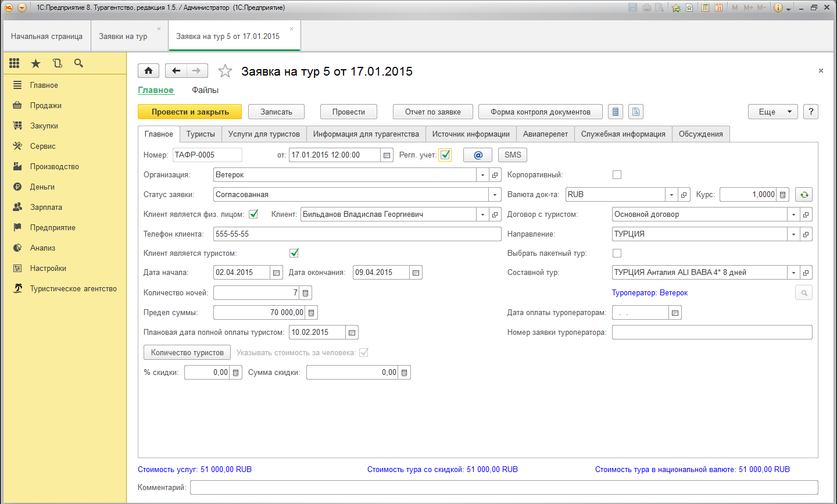Click the @ email button
This screenshot has width=837, height=504.
click(478, 155)
